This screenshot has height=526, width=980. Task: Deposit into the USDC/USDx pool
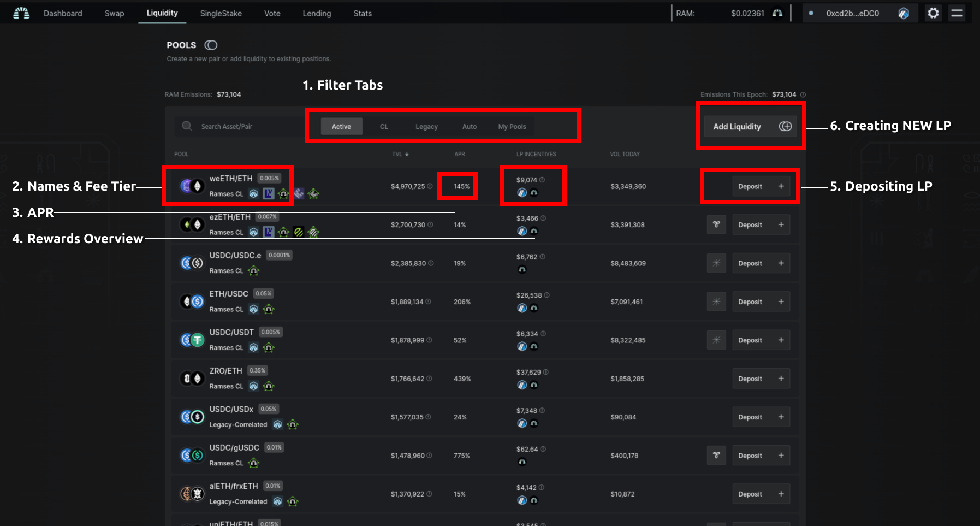click(x=761, y=417)
